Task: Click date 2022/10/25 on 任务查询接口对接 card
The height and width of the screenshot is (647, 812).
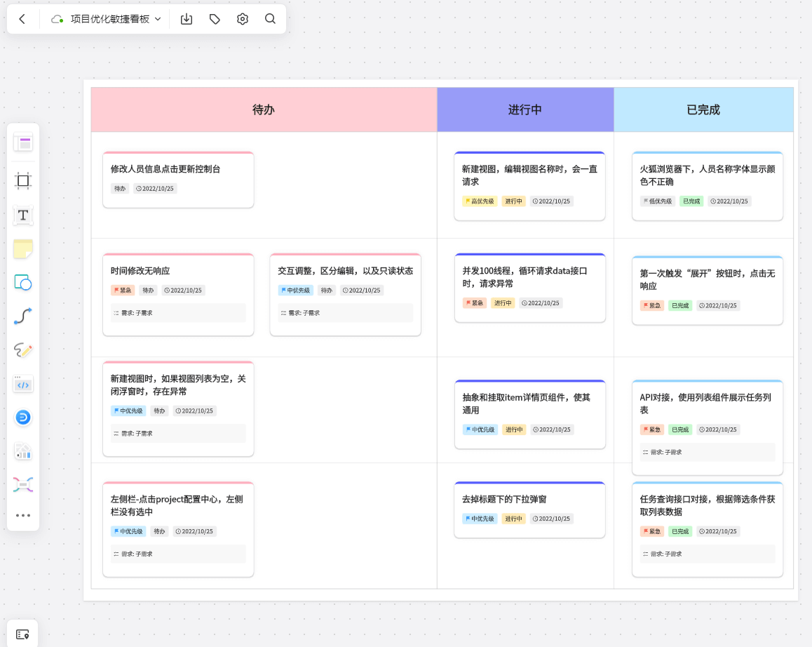Action: [x=718, y=531]
